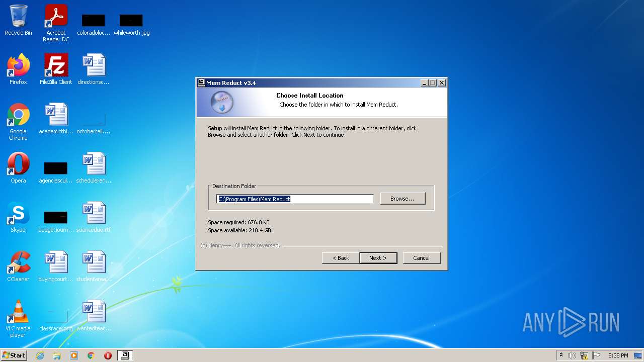Select the whileworth.jpg file on the desktop
The height and width of the screenshot is (362, 644).
pyautogui.click(x=131, y=24)
